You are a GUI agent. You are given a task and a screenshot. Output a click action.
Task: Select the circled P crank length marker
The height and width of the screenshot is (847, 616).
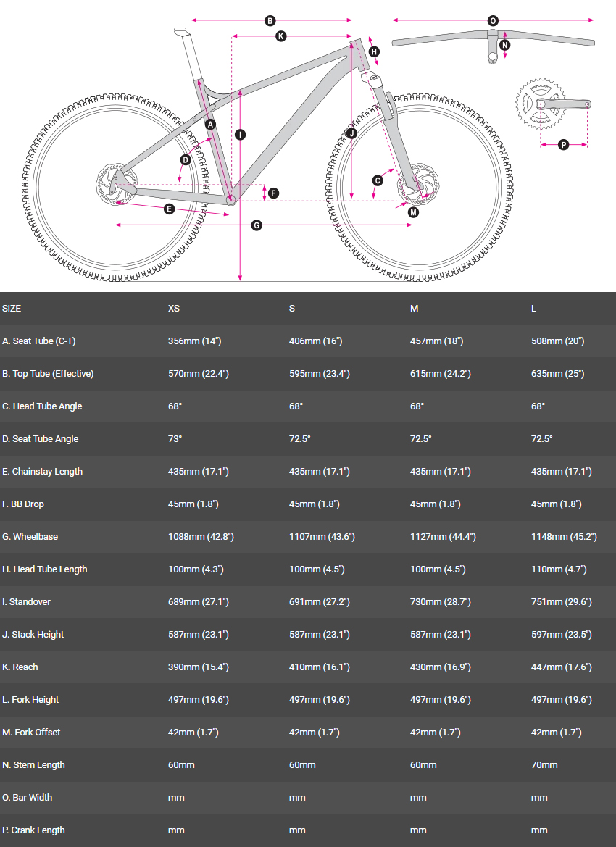coord(564,145)
